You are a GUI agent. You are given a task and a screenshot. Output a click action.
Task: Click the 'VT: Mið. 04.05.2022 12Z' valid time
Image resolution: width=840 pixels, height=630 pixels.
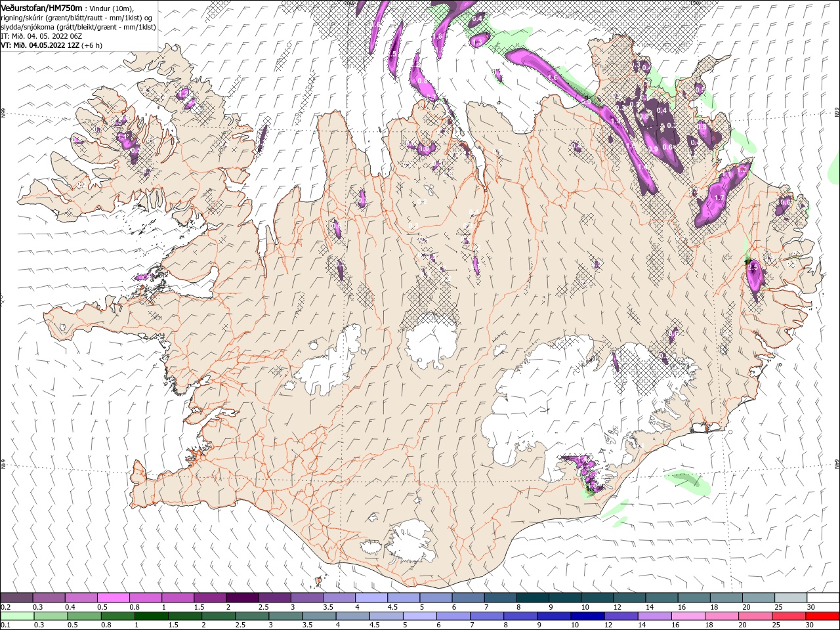[x=39, y=45]
